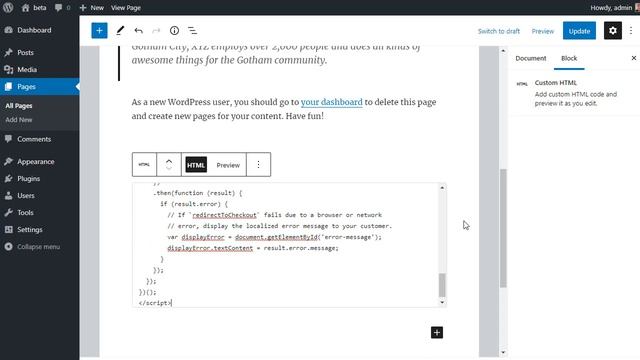Select Pages in sidebar menu
640x360 pixels.
coord(40,87)
